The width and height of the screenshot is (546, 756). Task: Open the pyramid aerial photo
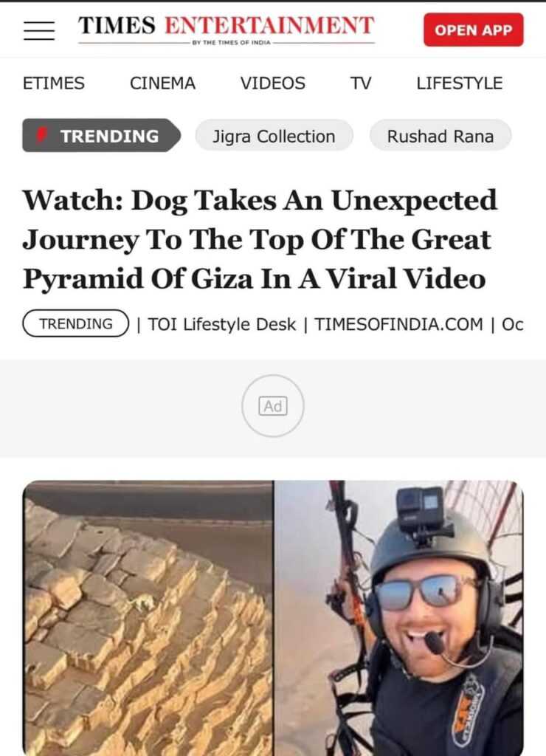tap(148, 618)
